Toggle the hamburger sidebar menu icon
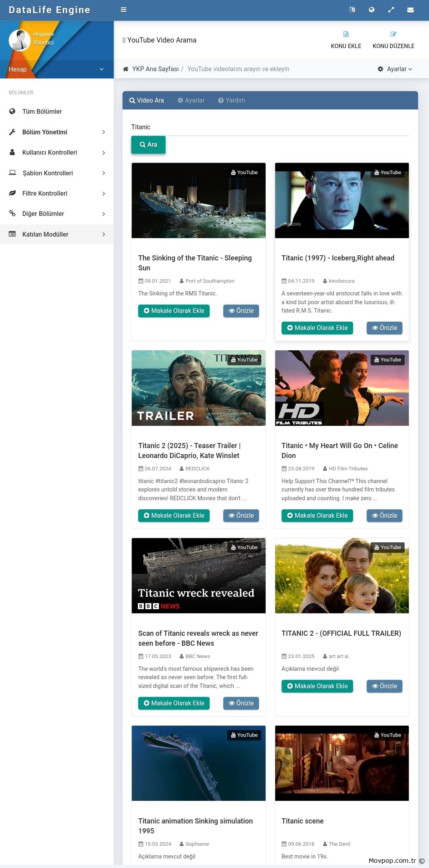 click(124, 10)
